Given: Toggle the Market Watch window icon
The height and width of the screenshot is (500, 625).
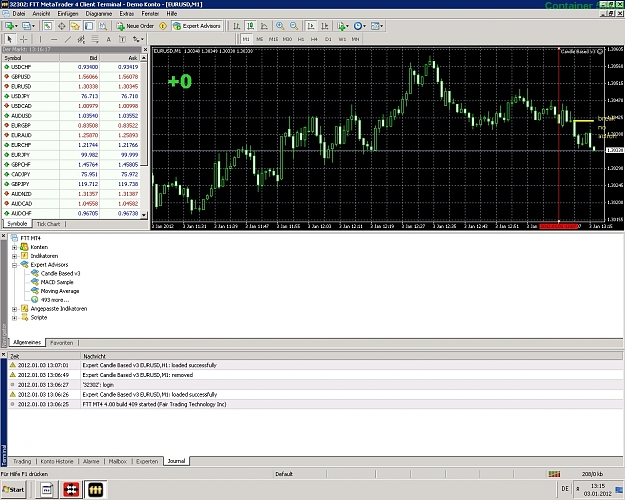Looking at the screenshot, I should [47, 26].
